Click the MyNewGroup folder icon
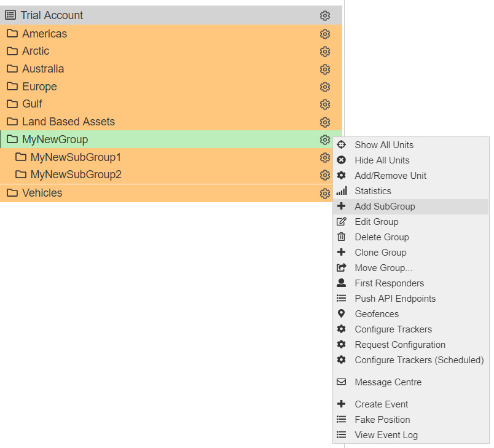The width and height of the screenshot is (494, 448). coord(12,139)
